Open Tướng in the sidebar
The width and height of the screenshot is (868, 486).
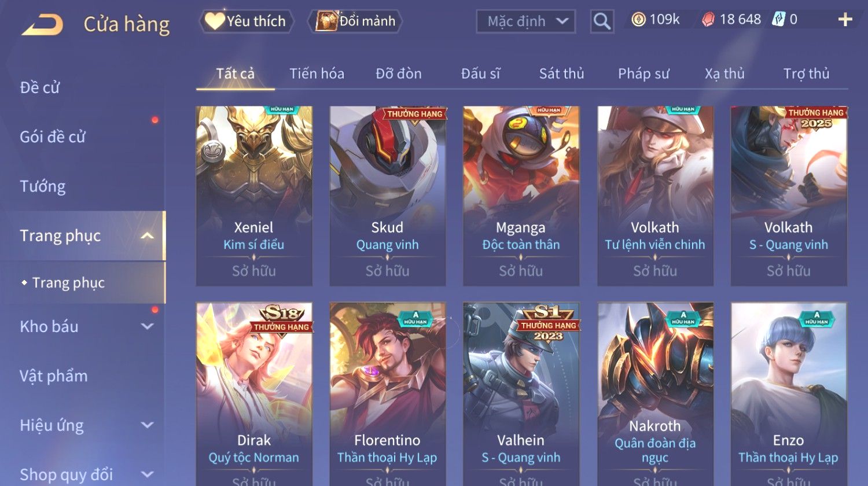pyautogui.click(x=43, y=186)
